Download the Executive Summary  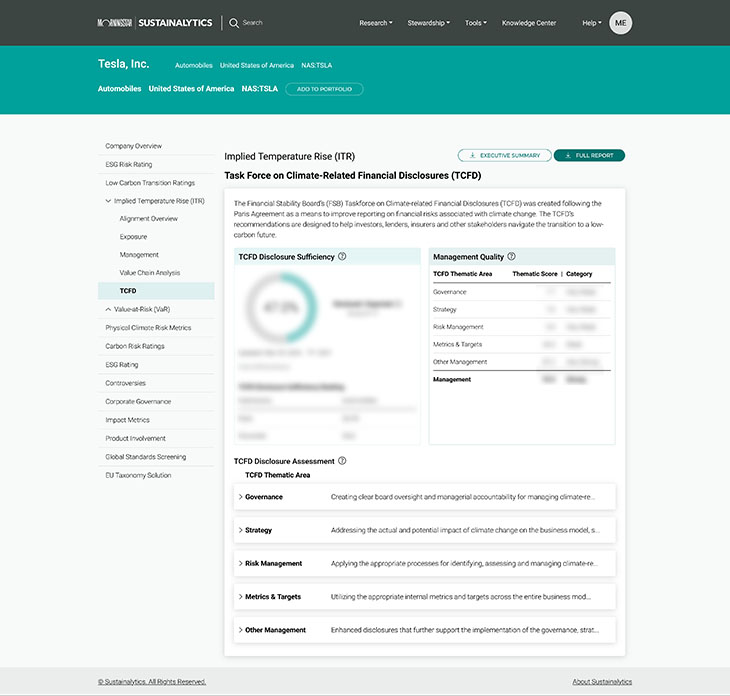pos(504,156)
